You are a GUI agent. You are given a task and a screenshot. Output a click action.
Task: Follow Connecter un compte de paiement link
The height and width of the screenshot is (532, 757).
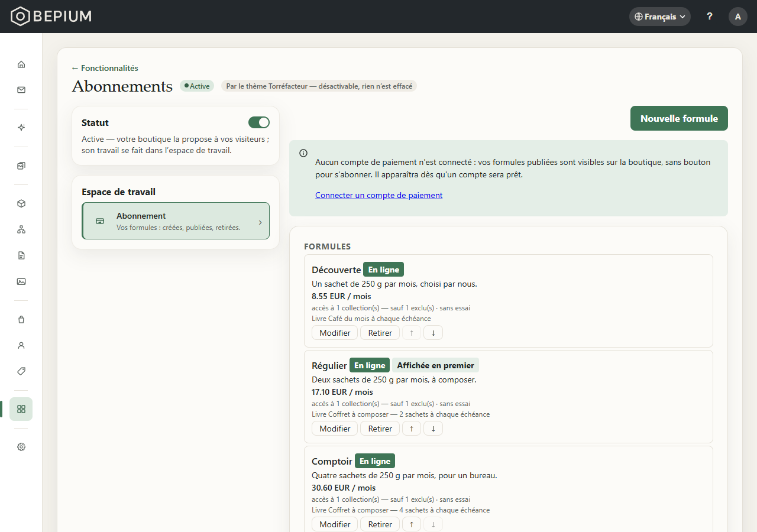pyautogui.click(x=378, y=195)
